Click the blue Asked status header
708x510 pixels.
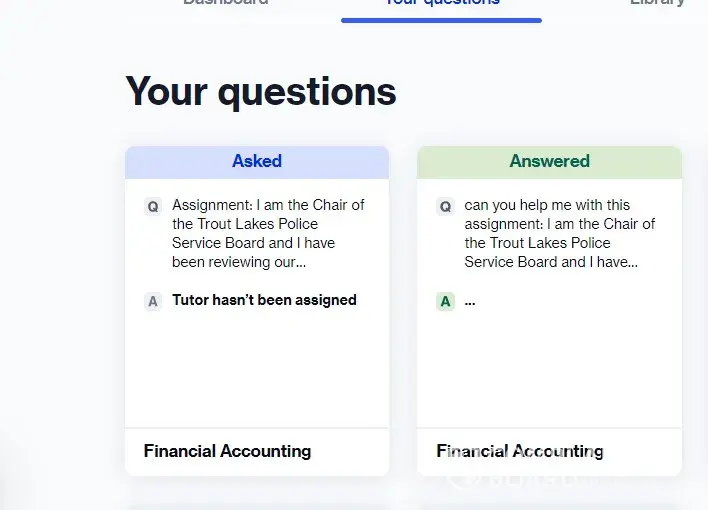[257, 161]
